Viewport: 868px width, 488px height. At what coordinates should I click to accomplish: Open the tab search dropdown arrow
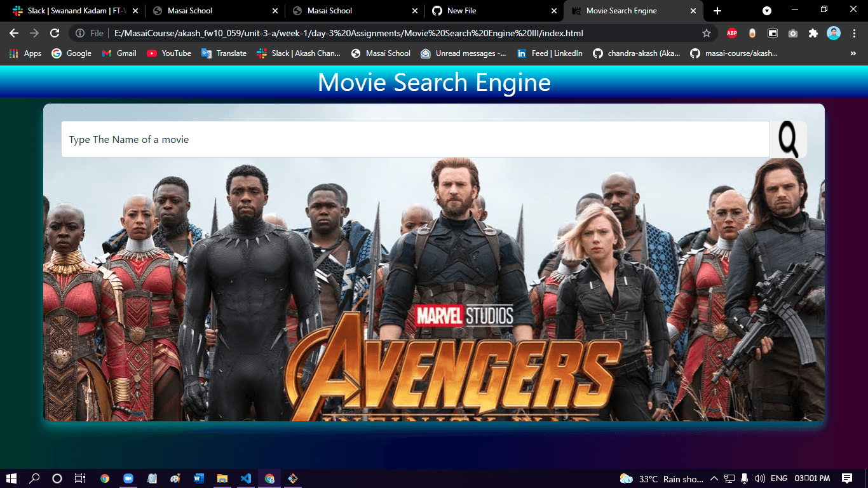(767, 11)
